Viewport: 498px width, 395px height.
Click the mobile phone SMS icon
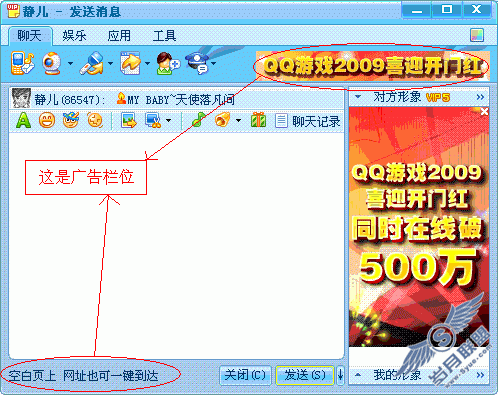coord(22,63)
